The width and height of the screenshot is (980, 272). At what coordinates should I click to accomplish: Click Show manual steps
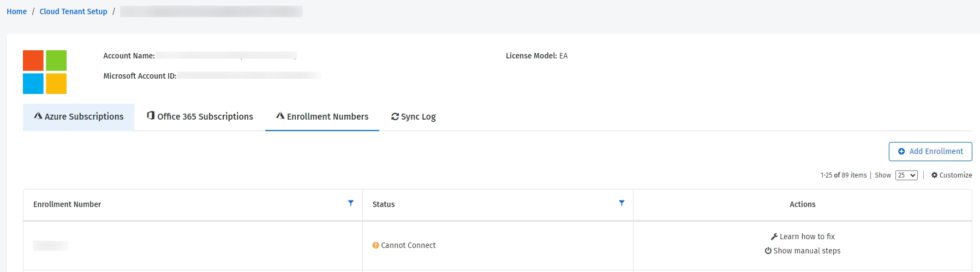(803, 251)
